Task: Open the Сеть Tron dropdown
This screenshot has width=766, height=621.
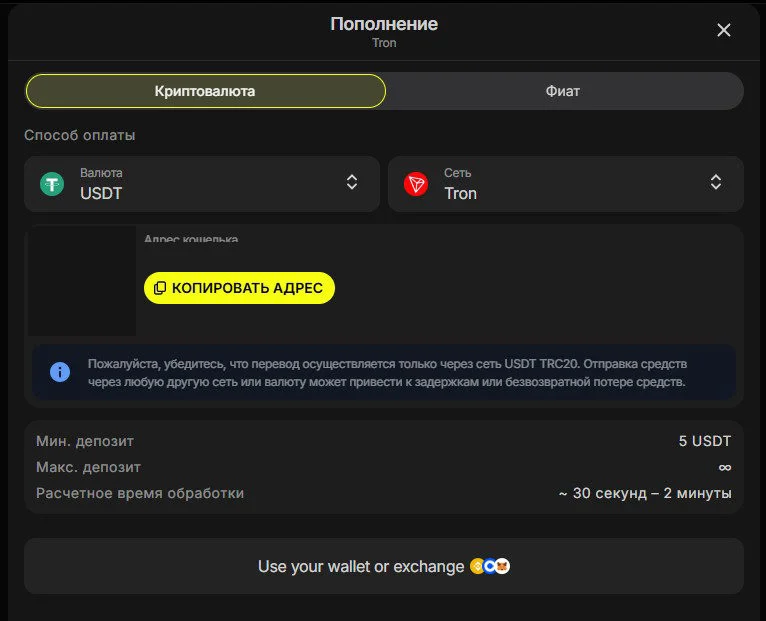Action: (566, 184)
